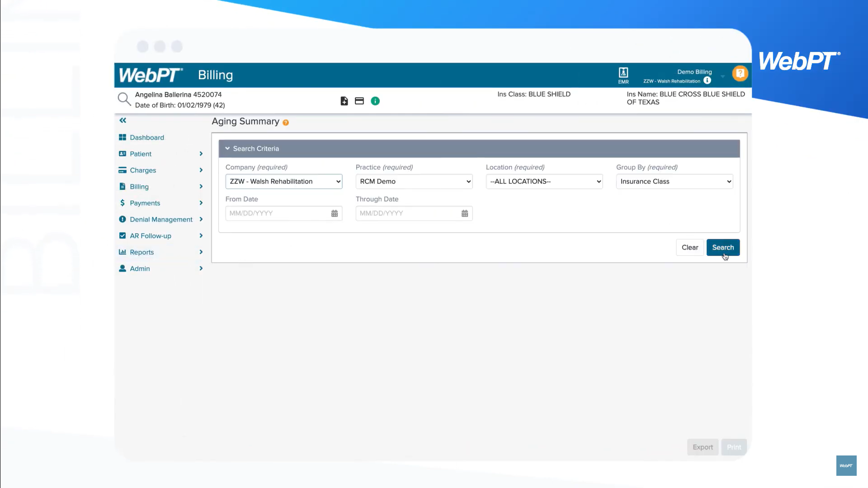Open From Date calendar picker
This screenshot has height=488, width=868.
[335, 213]
